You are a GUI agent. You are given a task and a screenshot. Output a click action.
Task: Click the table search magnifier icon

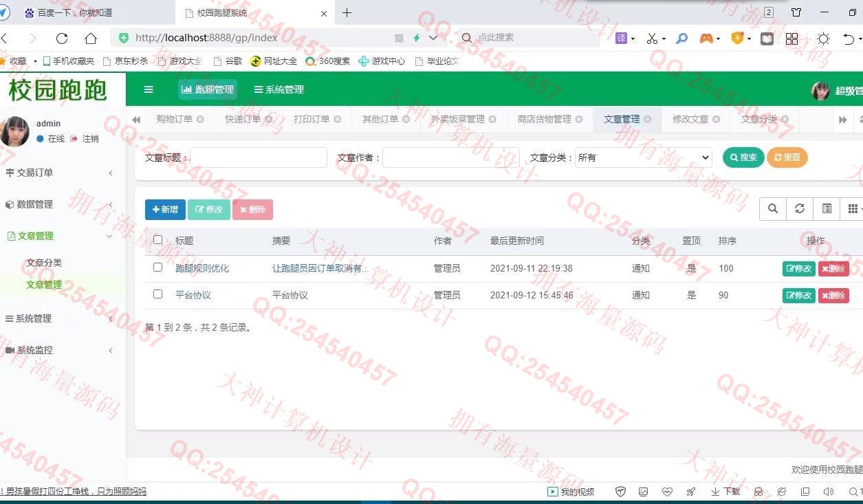pos(773,209)
